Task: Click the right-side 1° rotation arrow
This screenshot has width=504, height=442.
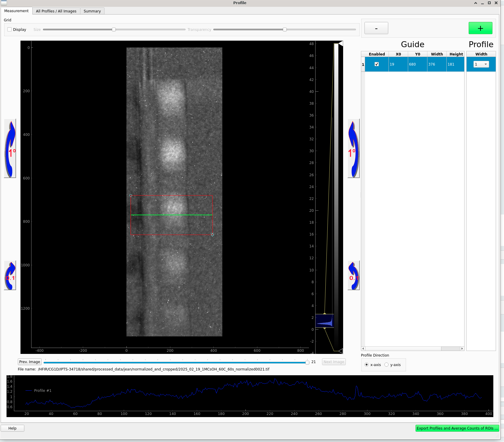Action: point(354,148)
